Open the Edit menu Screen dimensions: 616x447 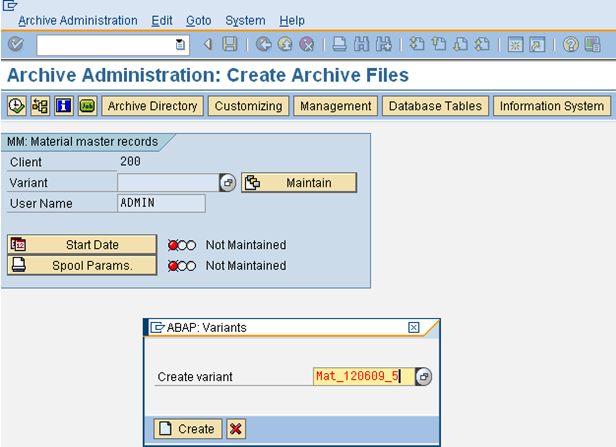pyautogui.click(x=162, y=20)
